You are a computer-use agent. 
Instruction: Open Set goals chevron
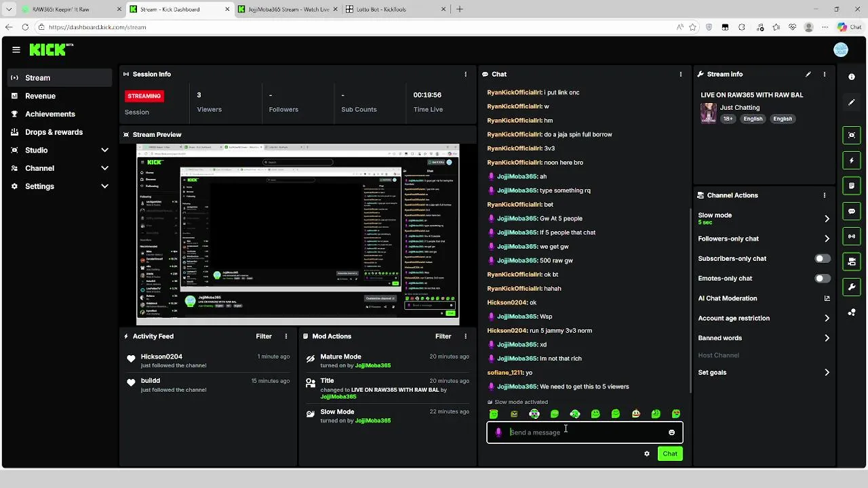pyautogui.click(x=827, y=373)
